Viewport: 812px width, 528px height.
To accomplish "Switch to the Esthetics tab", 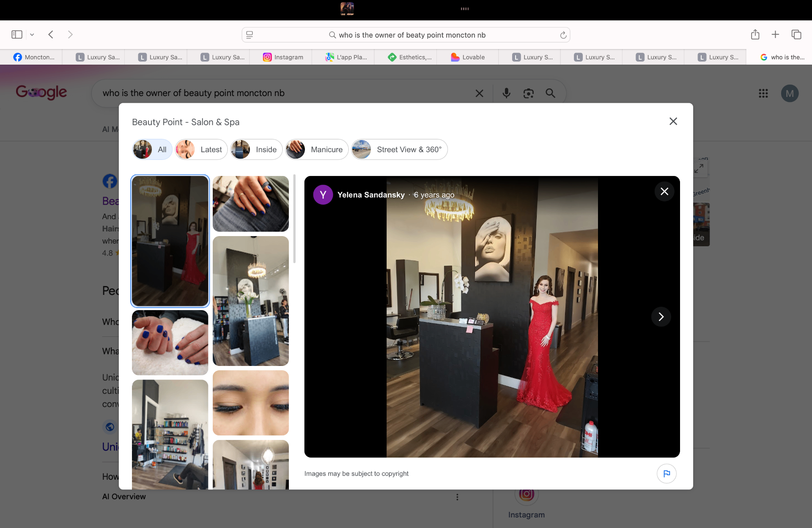I will click(409, 57).
